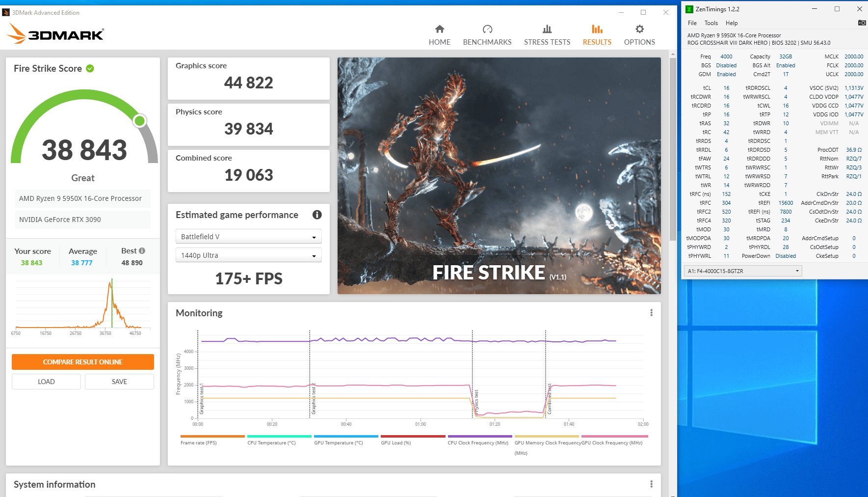The image size is (868, 497).
Task: Click the tREFI value 15600
Action: coord(786,203)
